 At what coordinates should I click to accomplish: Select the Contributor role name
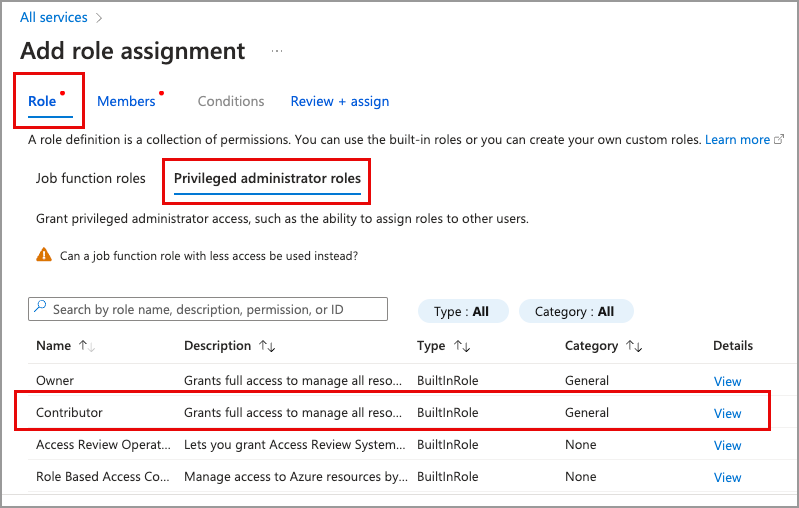point(69,413)
